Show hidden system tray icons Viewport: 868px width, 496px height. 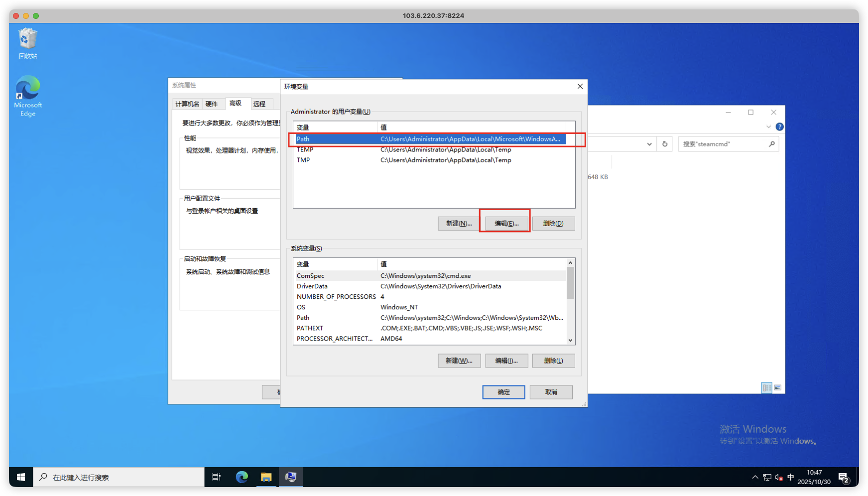tap(755, 478)
